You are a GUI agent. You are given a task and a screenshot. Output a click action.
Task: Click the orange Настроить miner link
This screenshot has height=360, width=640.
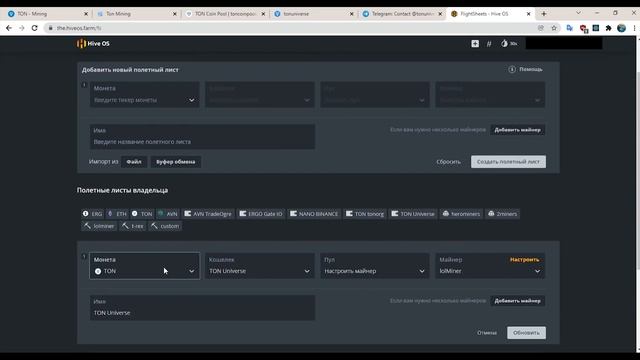tap(524, 260)
